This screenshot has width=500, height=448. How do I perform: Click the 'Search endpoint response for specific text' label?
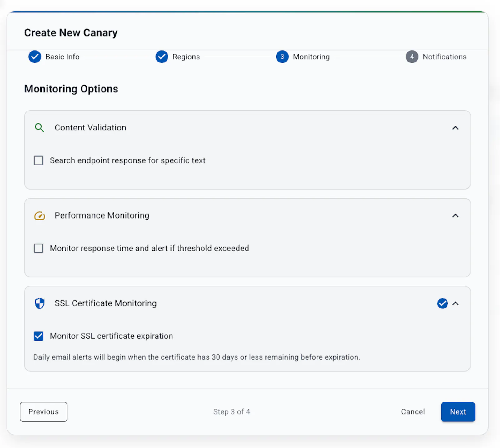128,160
